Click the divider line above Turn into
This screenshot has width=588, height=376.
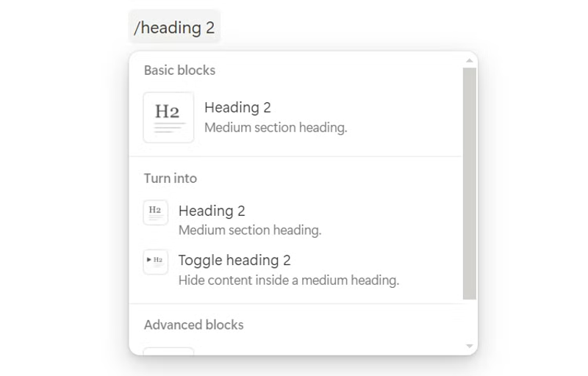295,156
